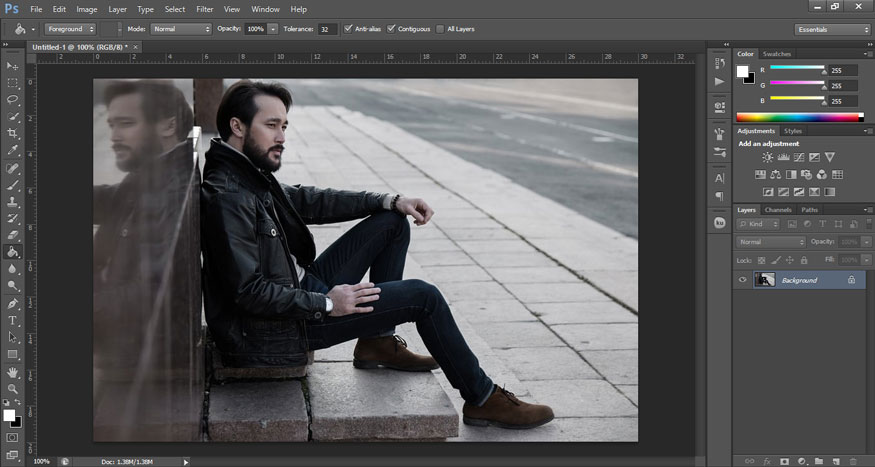Open the Image menu
This screenshot has height=467, width=875.
click(x=86, y=9)
